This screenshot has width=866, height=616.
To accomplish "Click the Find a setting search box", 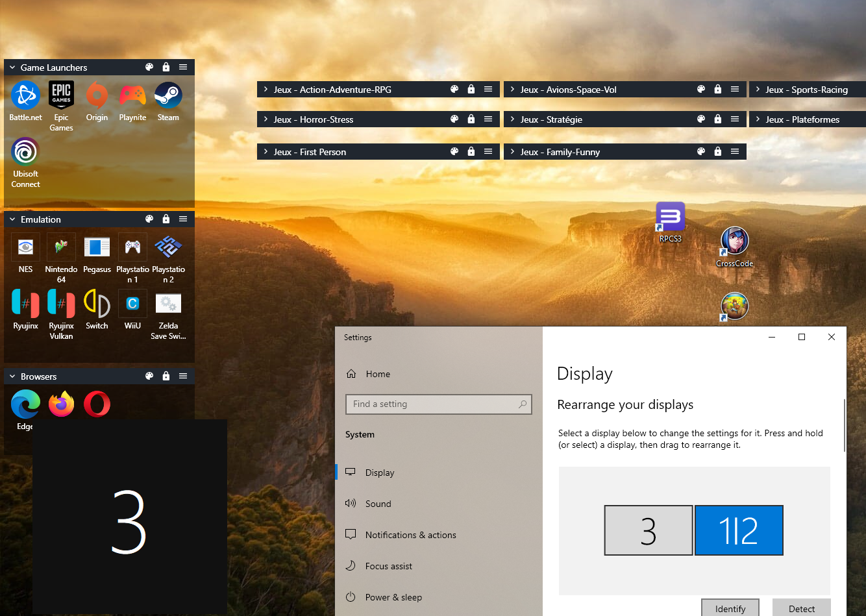I will coord(439,404).
